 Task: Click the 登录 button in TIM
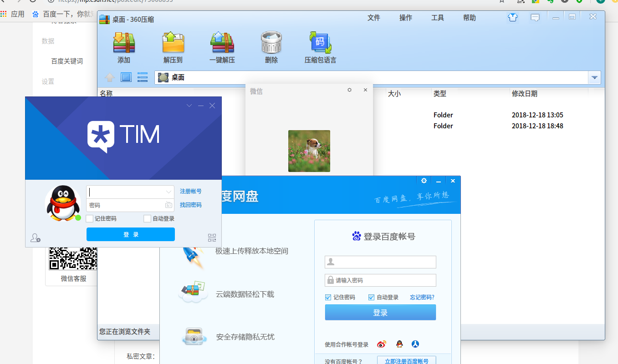click(x=131, y=234)
